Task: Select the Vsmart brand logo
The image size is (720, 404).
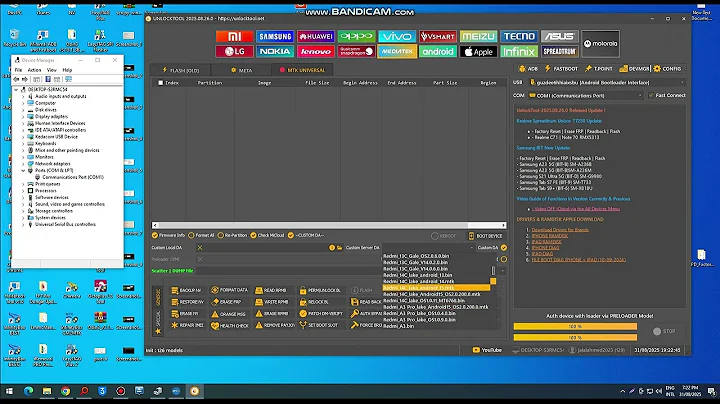Action: coord(438,36)
